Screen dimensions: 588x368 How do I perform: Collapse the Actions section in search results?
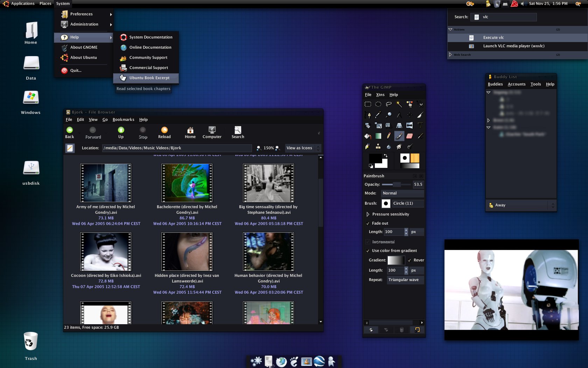[450, 29]
